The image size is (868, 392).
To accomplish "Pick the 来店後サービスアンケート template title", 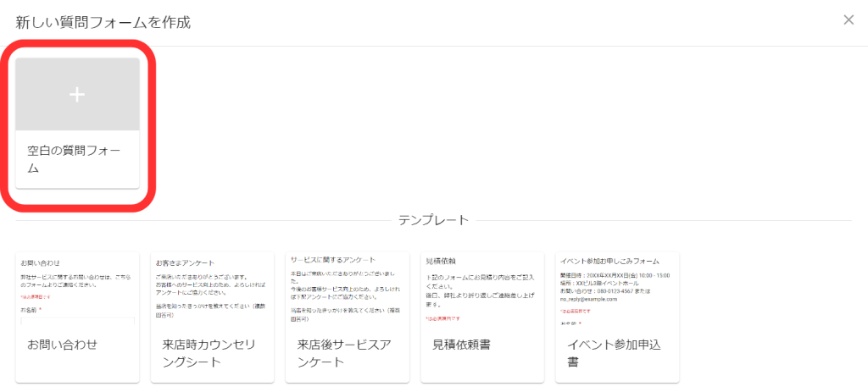I will (343, 353).
